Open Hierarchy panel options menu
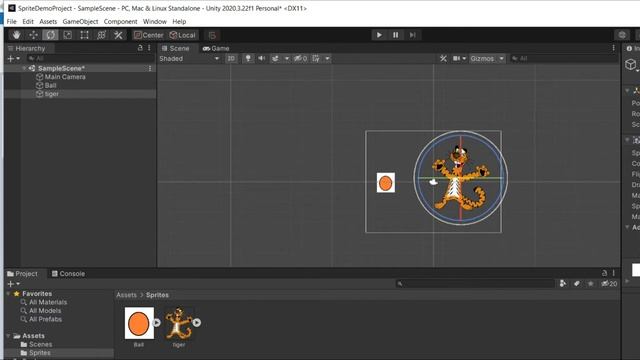The height and width of the screenshot is (360, 640). pos(149,48)
